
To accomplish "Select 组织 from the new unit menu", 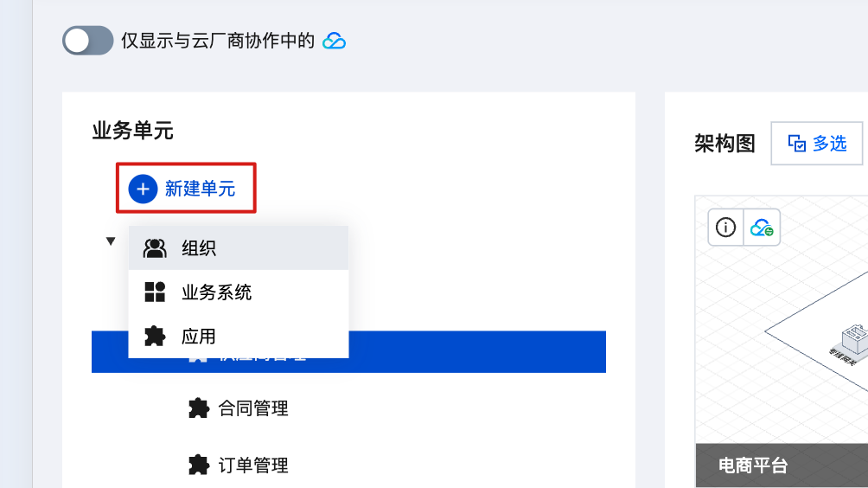I will (199, 249).
